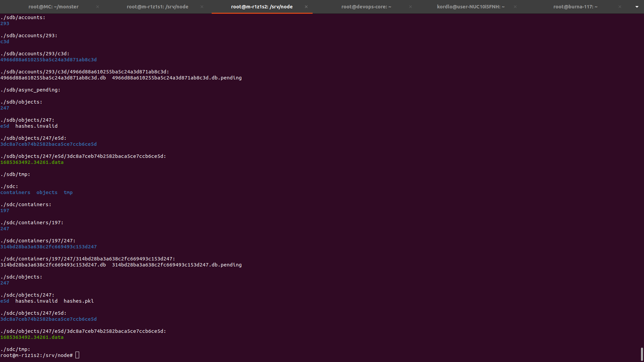Close the active root@m-r1z1s2 tab
Image resolution: width=644 pixels, height=362 pixels.
point(306,7)
